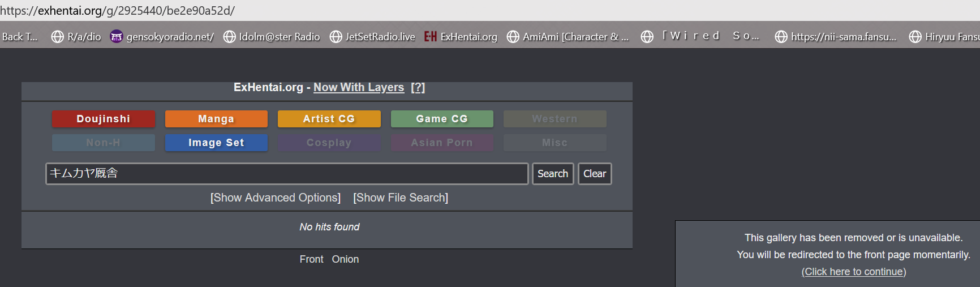Open the Onion footer link
Image resolution: width=980 pixels, height=287 pixels.
345,259
